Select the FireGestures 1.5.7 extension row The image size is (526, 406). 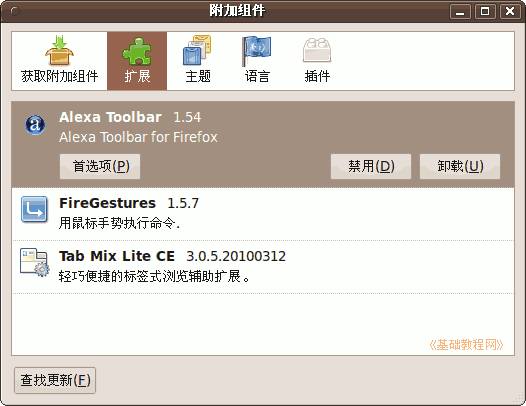pos(263,214)
